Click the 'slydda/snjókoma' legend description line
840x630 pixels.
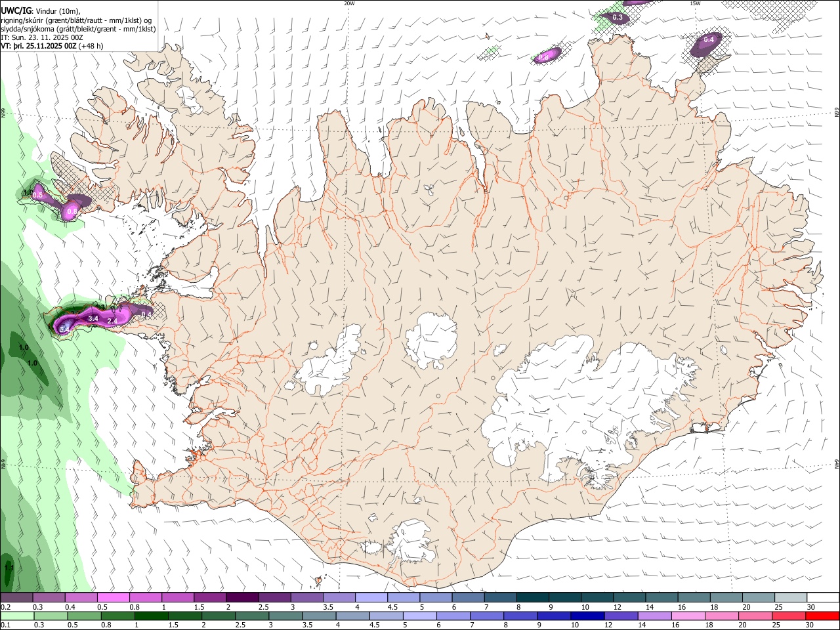tap(78, 29)
